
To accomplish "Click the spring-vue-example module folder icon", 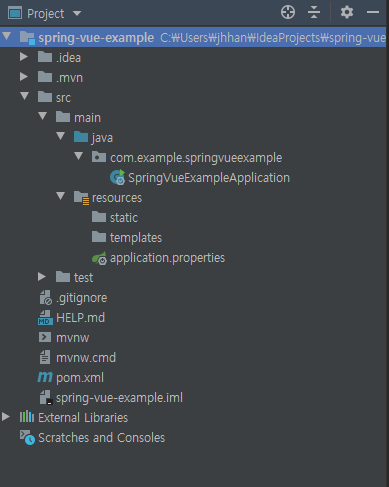I will (x=27, y=38).
